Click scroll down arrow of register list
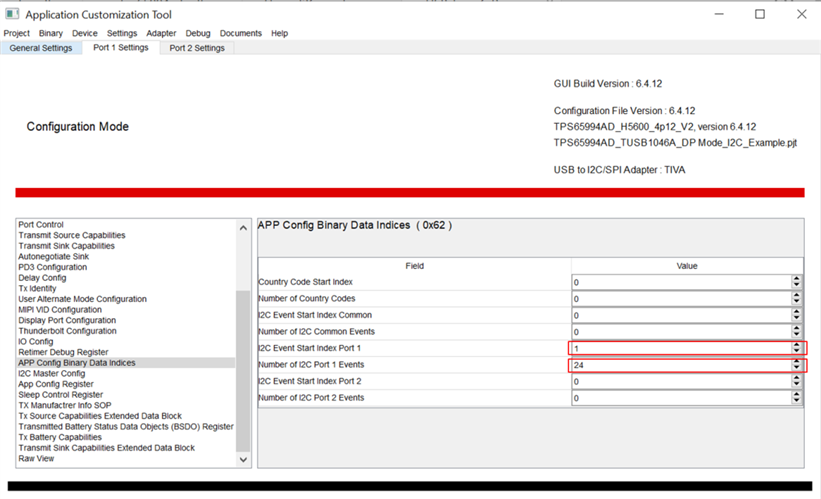The image size is (821, 499). click(x=243, y=460)
